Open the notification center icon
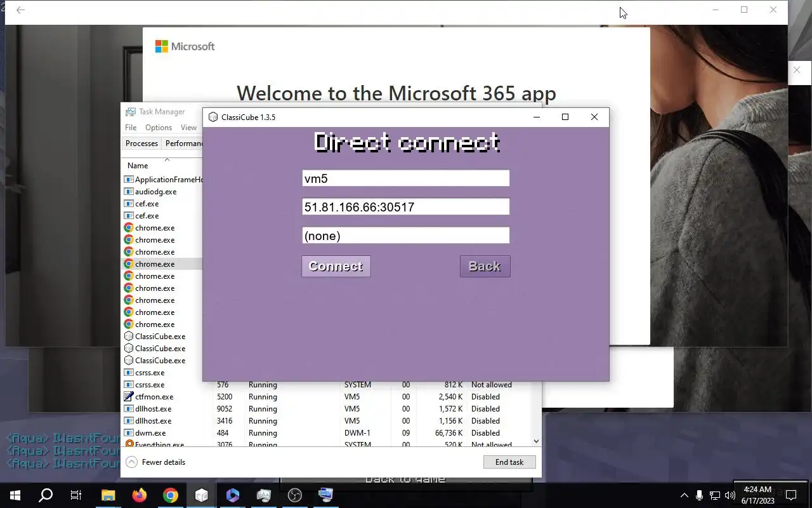Viewport: 812px width, 508px height. pyautogui.click(x=791, y=495)
